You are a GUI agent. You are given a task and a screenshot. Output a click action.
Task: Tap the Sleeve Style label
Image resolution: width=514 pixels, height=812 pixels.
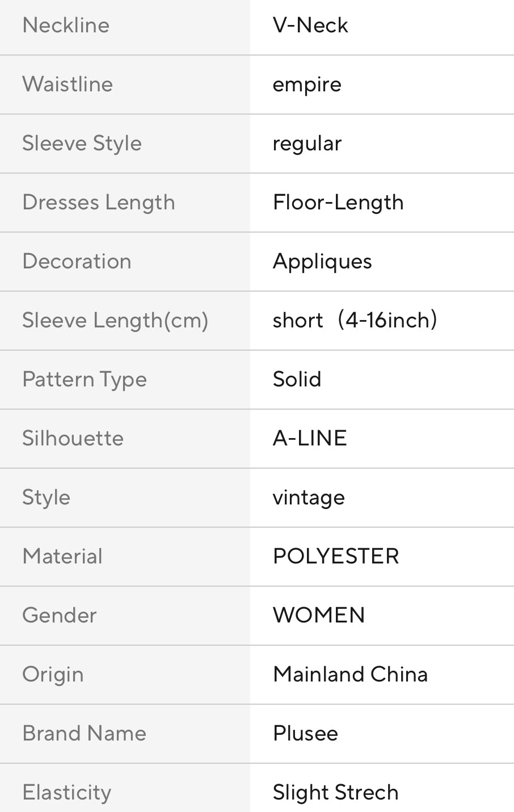(x=82, y=144)
